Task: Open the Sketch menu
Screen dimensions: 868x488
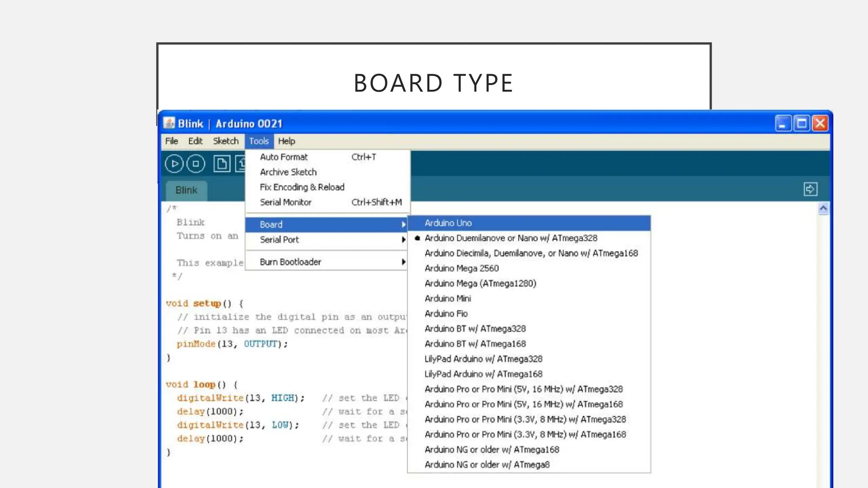Action: 226,141
